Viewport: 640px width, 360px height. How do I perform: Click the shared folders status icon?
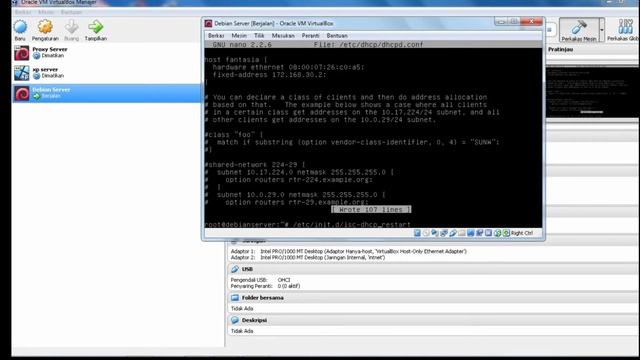(462, 233)
